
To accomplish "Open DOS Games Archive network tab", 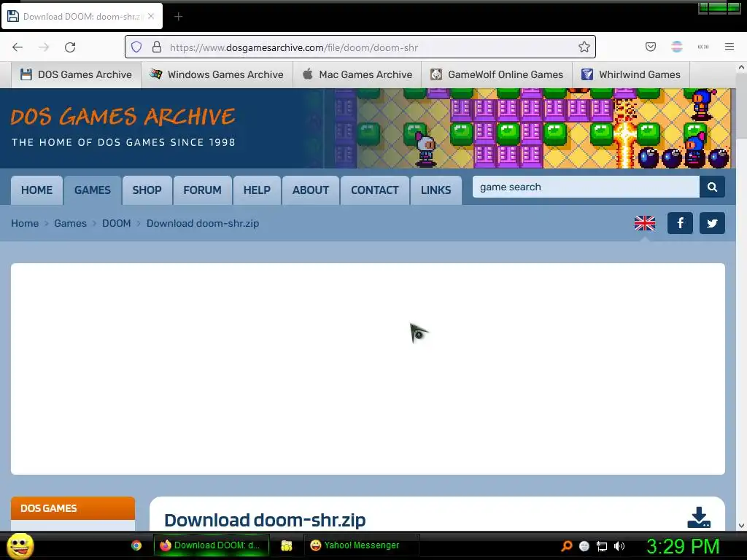I will pyautogui.click(x=76, y=75).
